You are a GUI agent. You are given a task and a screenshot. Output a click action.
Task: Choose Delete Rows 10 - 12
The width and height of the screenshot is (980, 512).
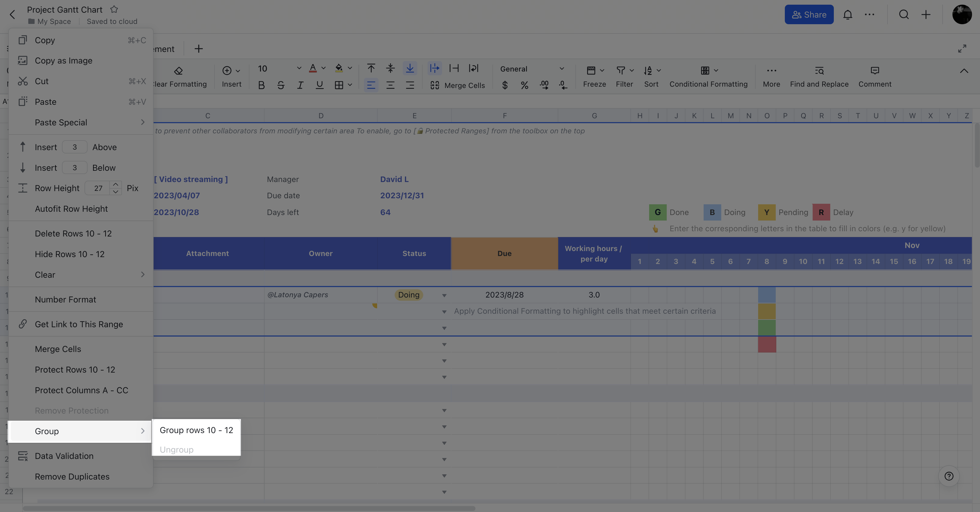pos(73,233)
